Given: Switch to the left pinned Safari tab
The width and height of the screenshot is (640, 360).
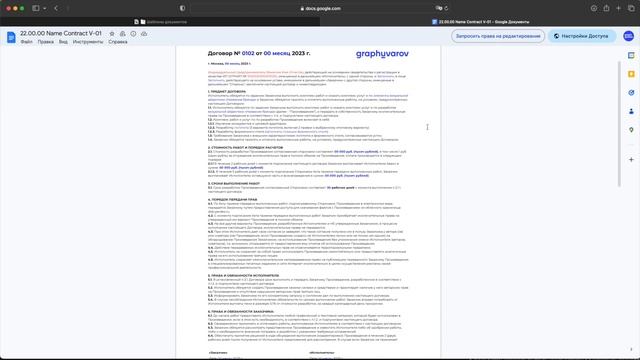Looking at the screenshot, I should [x=160, y=22].
